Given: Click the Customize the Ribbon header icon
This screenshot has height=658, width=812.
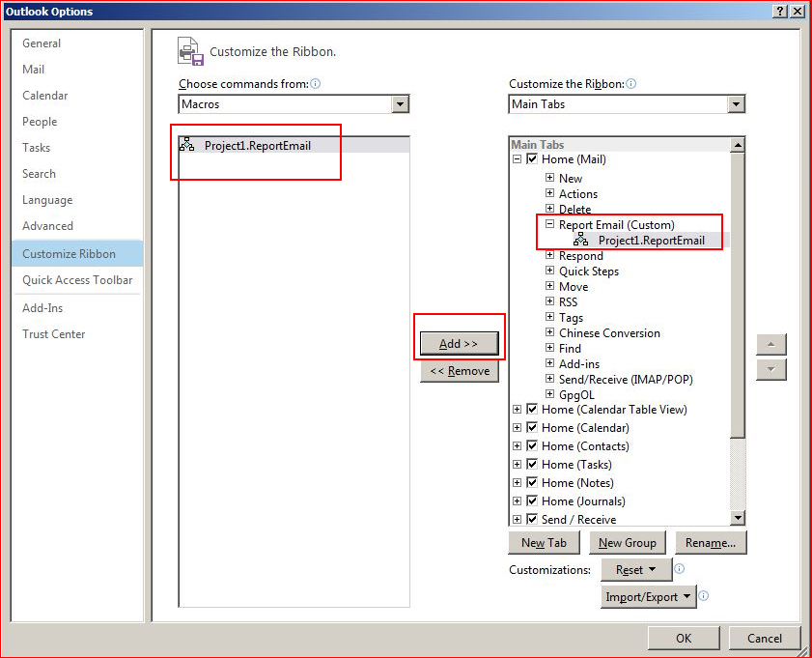Looking at the screenshot, I should 190,51.
